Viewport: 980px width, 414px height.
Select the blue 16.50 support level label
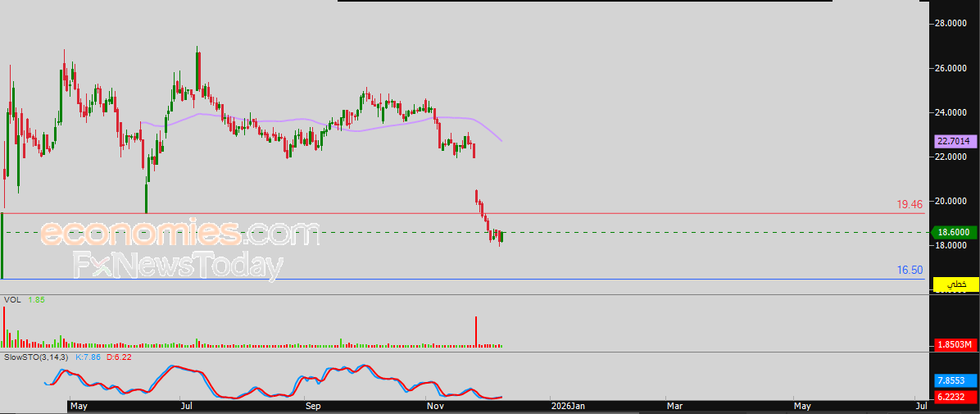click(x=910, y=271)
